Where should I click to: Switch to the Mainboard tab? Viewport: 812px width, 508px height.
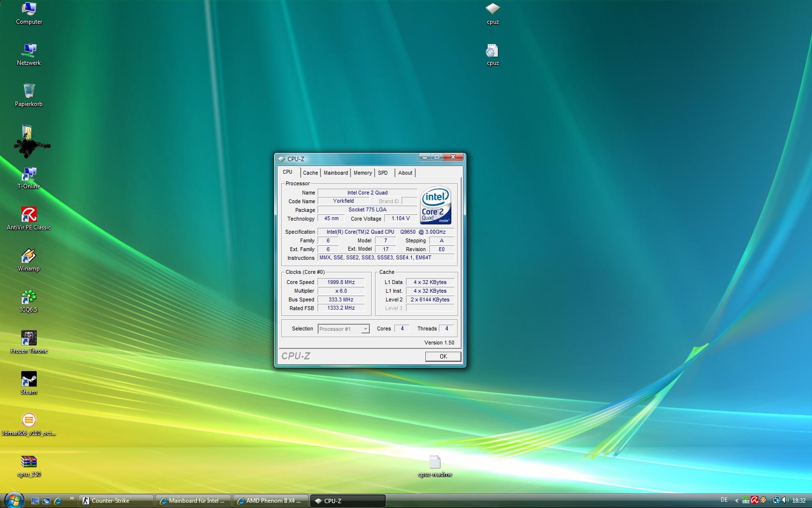pyautogui.click(x=335, y=173)
